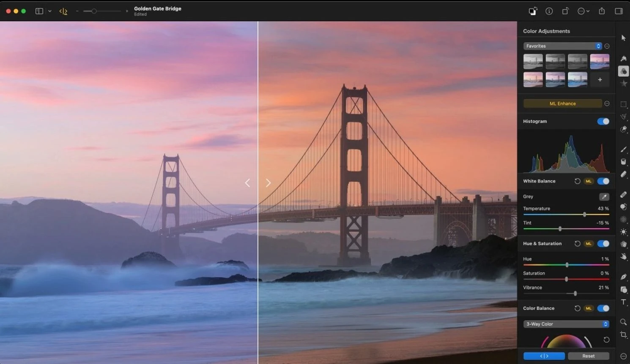Viewport: 630px width, 364px height.
Task: Click the Reset button at the bottom
Action: [x=589, y=356]
